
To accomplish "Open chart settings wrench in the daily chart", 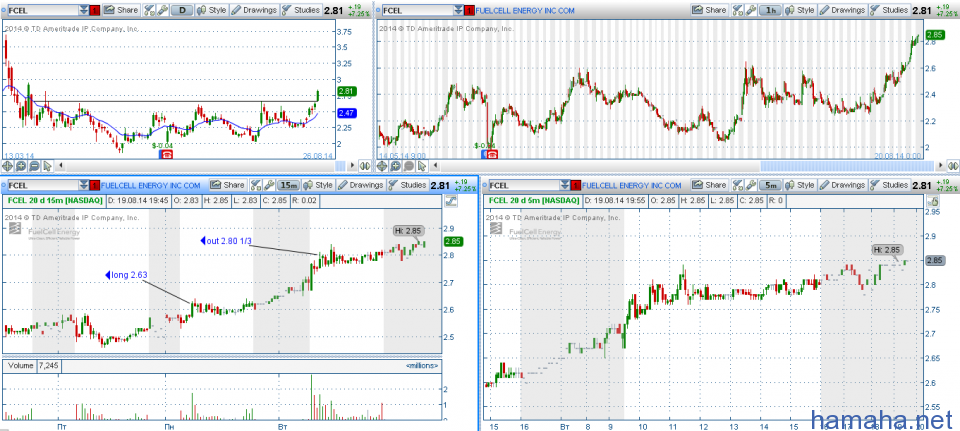I will 163,10.
